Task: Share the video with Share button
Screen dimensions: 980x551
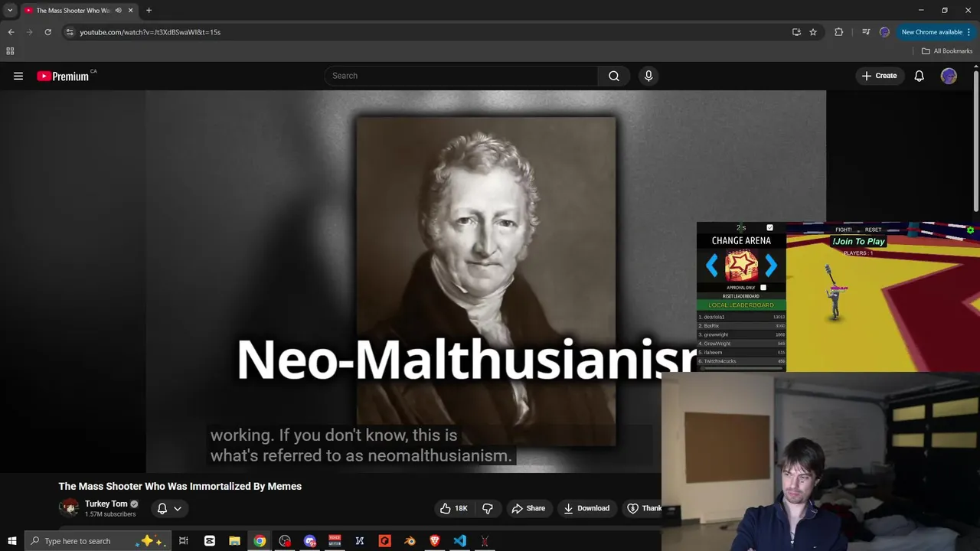Action: tap(528, 508)
